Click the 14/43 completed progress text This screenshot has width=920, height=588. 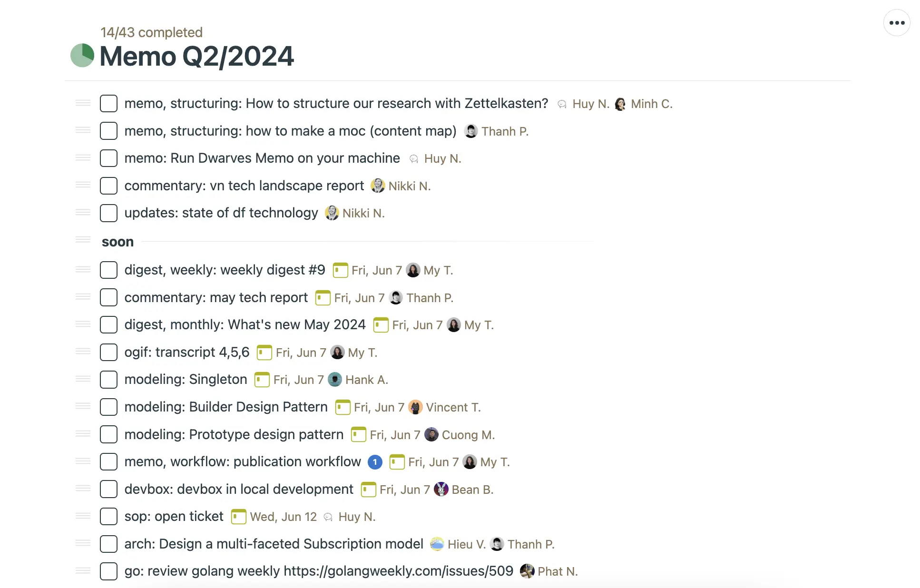pyautogui.click(x=151, y=32)
